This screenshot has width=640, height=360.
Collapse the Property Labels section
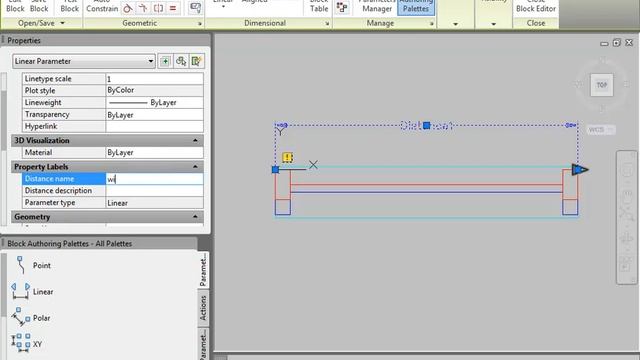coord(195,167)
